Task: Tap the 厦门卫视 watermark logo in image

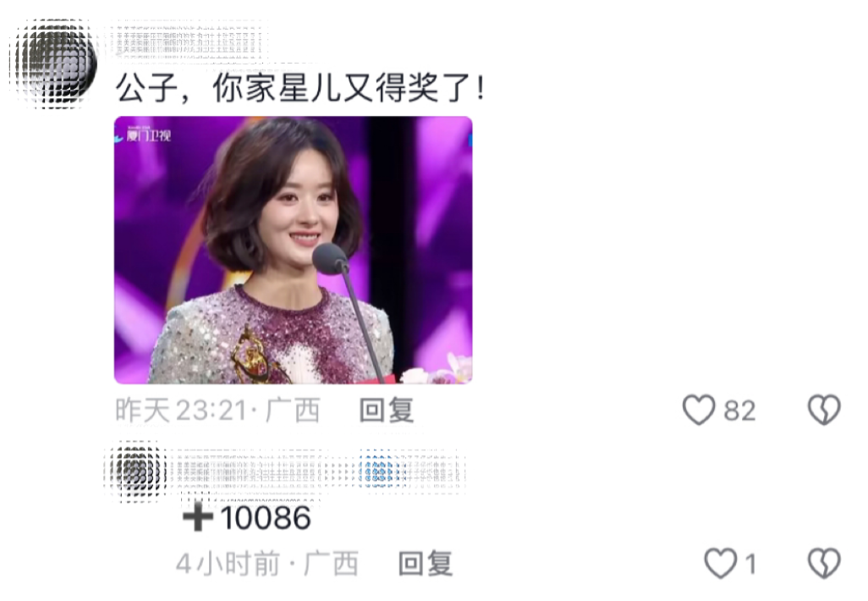Action: point(144,135)
